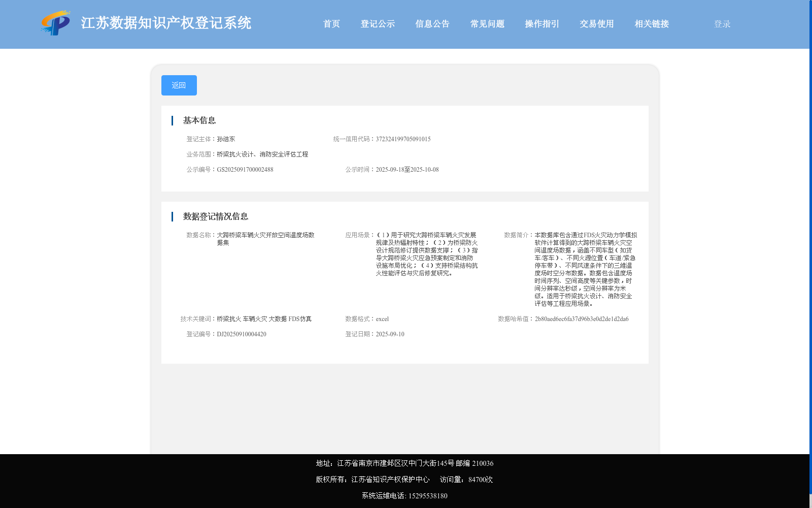Select visit count 84700次
The image size is (812, 508).
coord(481,480)
